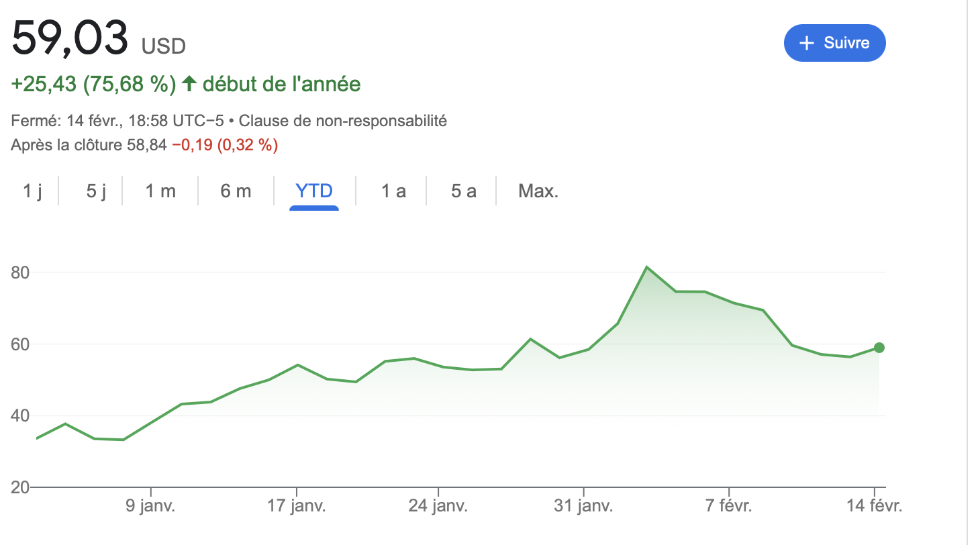Click the green end-point dot on chart
The width and height of the screenshot is (980, 545).
(x=879, y=348)
